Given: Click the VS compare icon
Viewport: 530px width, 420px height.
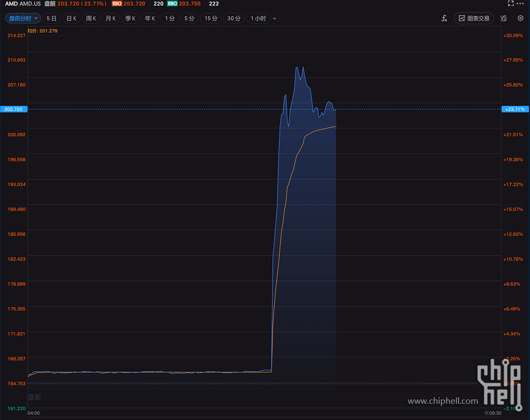Looking at the screenshot, I should (504, 18).
